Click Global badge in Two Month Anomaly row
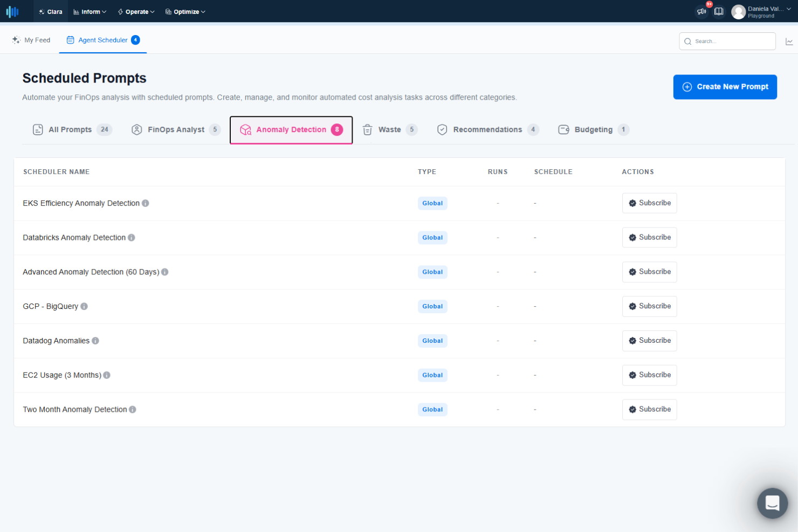The height and width of the screenshot is (532, 798). click(x=432, y=410)
